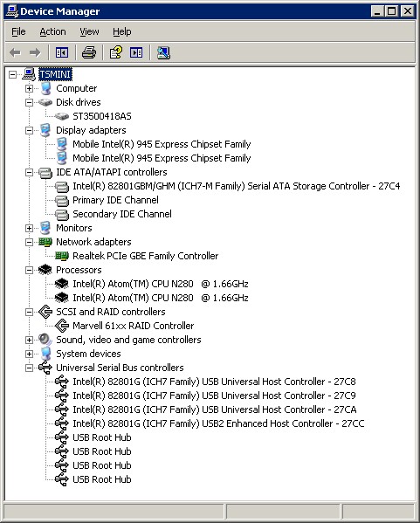The image size is (420, 523).
Task: Collapse the TSMINI root node
Action: 13,74
